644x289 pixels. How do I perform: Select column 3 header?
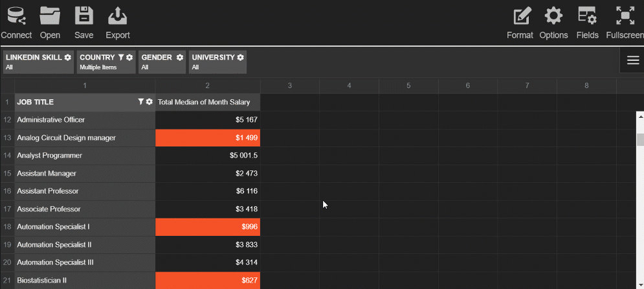[x=290, y=86]
